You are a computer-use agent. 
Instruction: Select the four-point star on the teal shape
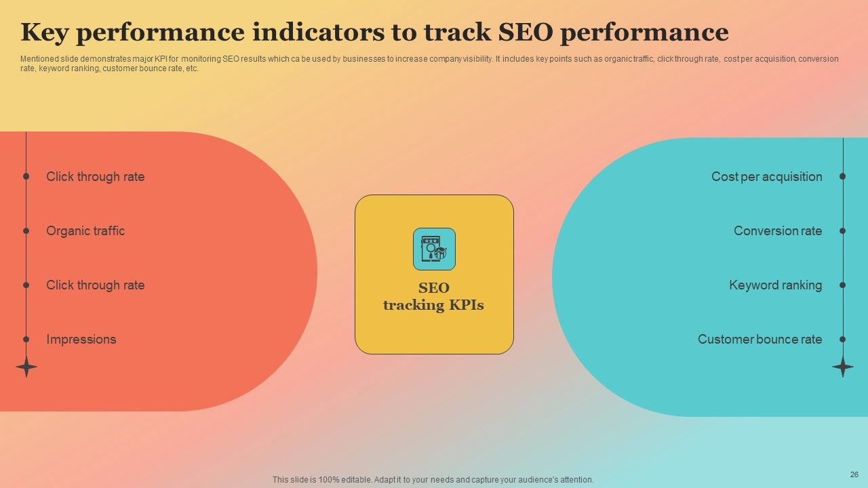(843, 367)
